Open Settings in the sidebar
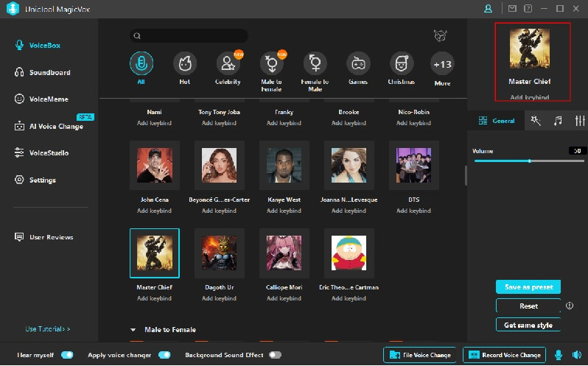The height and width of the screenshot is (366, 588). (35, 180)
